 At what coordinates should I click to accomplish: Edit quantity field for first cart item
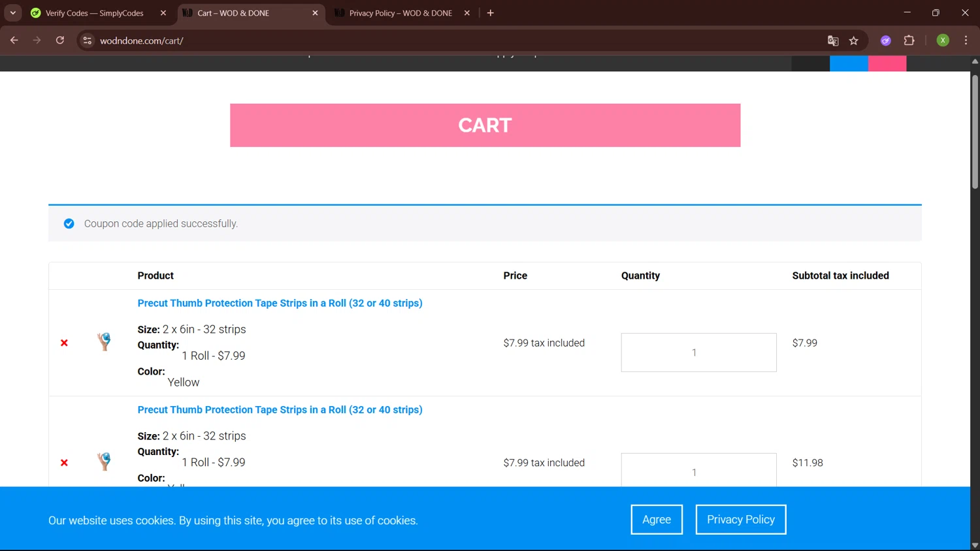(x=698, y=353)
